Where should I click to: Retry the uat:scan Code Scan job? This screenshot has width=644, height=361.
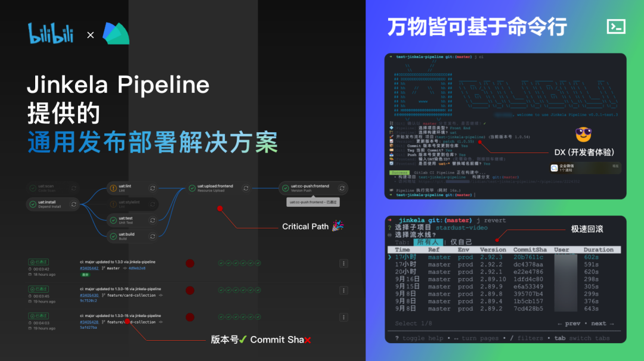pos(74,188)
